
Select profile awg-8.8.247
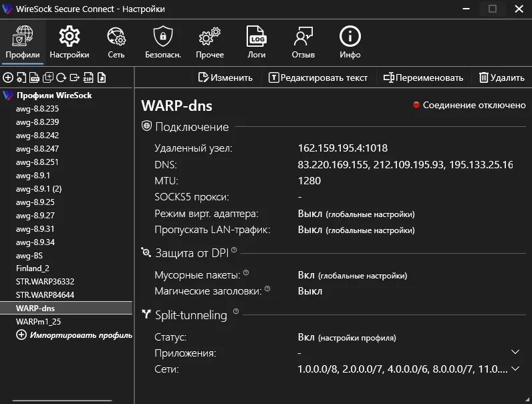point(37,149)
